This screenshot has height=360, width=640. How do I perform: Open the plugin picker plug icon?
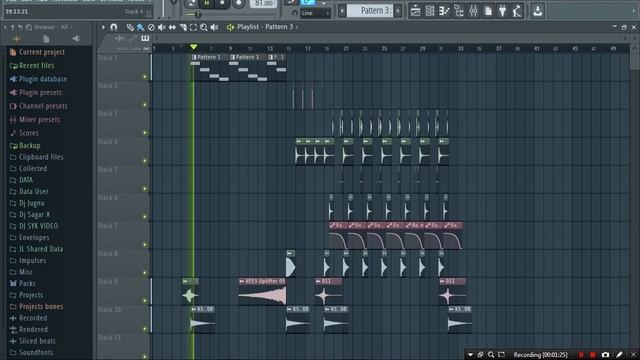[502, 11]
